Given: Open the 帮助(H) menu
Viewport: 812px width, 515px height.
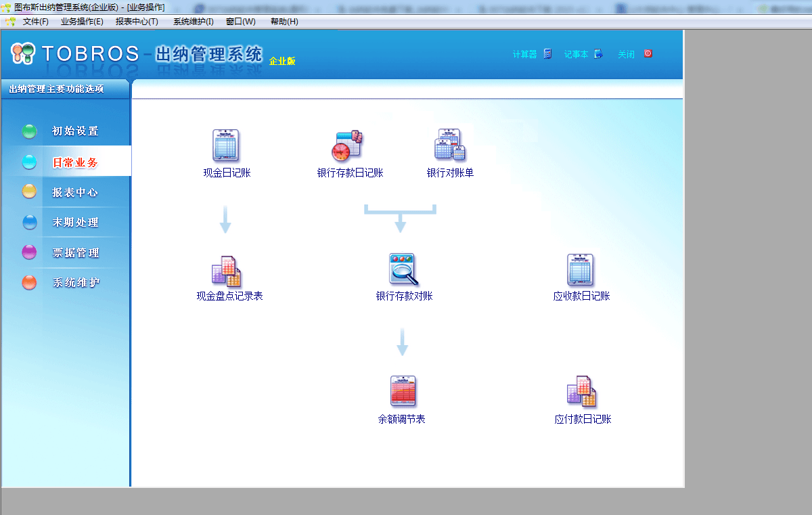Looking at the screenshot, I should (284, 22).
